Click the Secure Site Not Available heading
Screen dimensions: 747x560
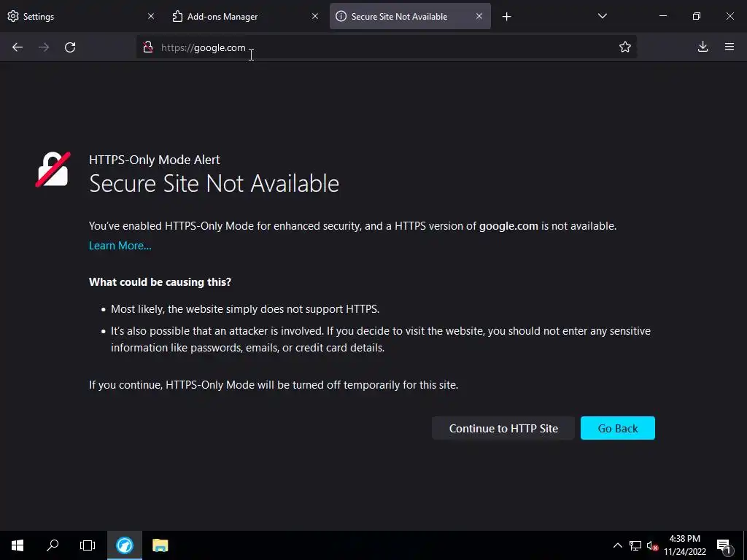coord(214,183)
